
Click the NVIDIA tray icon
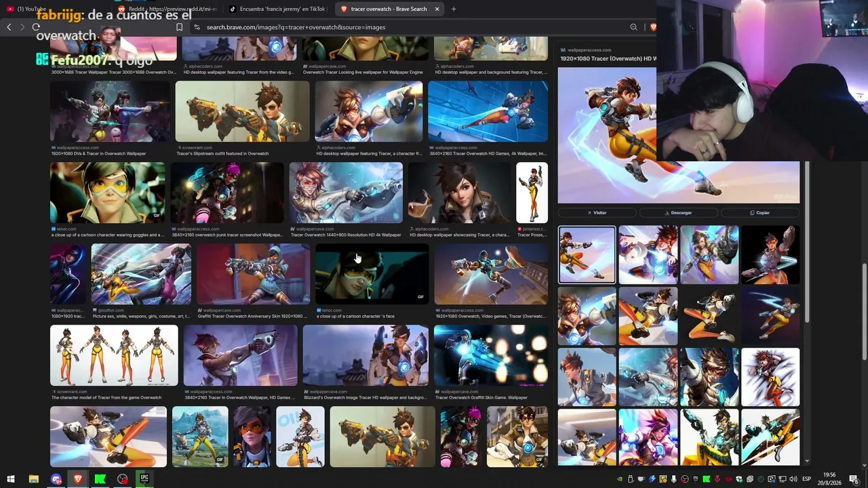[x=619, y=479]
